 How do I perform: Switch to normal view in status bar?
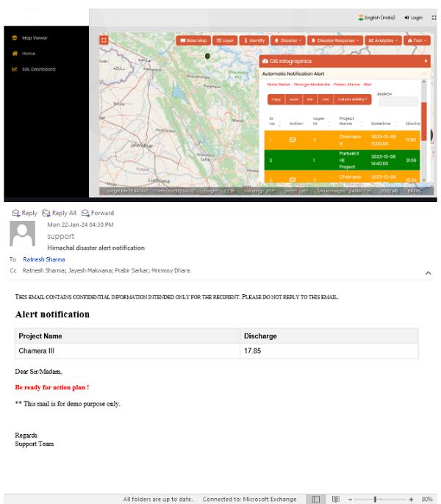(315, 499)
